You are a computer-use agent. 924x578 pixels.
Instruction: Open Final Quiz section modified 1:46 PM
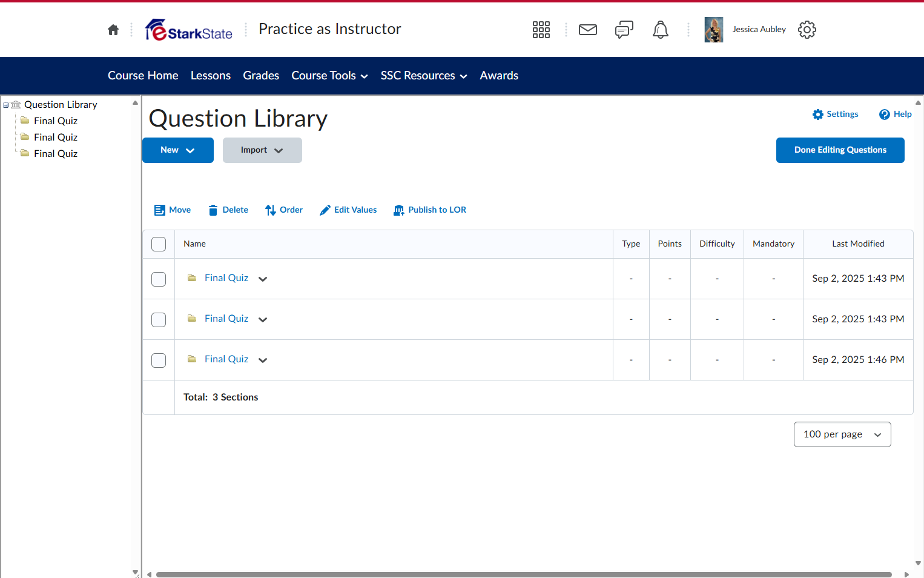(226, 359)
